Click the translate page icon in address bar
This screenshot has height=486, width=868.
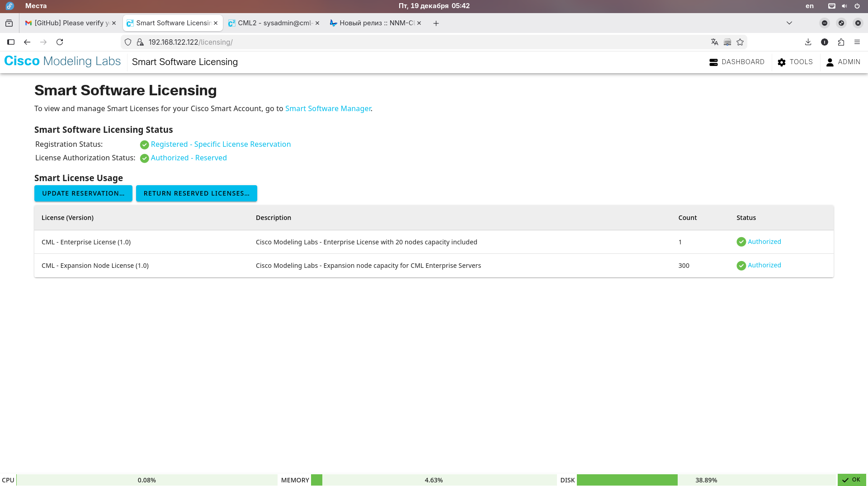click(714, 42)
